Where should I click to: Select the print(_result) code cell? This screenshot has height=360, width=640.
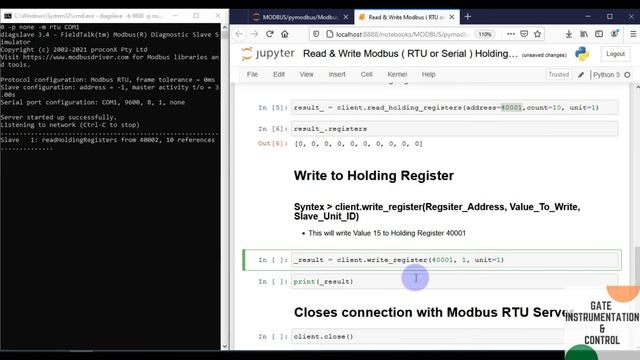(454, 282)
